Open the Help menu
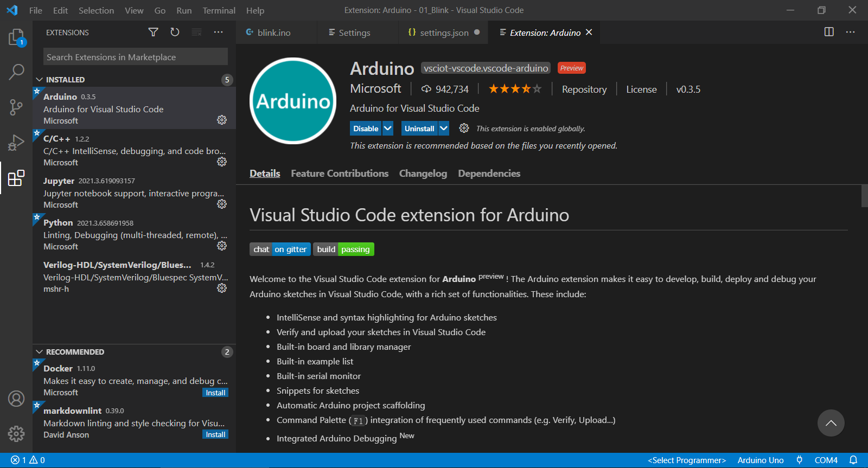Screen dimensions: 868x468 point(255,10)
